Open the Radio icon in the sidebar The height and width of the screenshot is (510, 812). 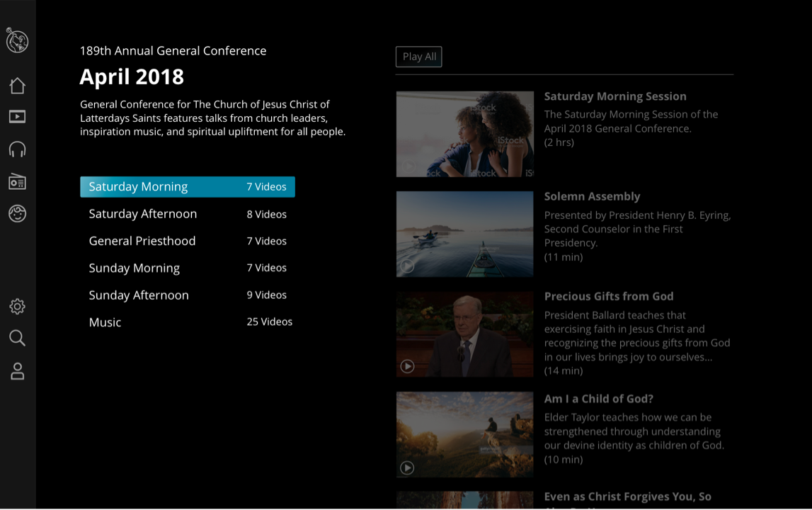[17, 181]
